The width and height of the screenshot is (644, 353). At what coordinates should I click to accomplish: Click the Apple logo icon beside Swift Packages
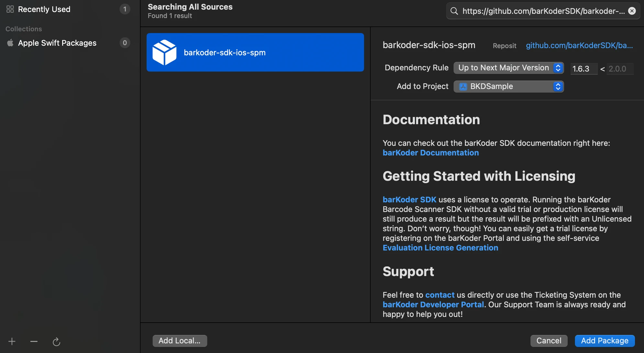click(x=10, y=43)
